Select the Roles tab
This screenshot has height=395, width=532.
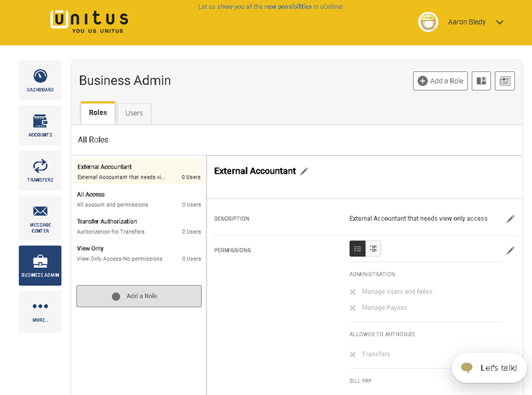pyautogui.click(x=97, y=113)
